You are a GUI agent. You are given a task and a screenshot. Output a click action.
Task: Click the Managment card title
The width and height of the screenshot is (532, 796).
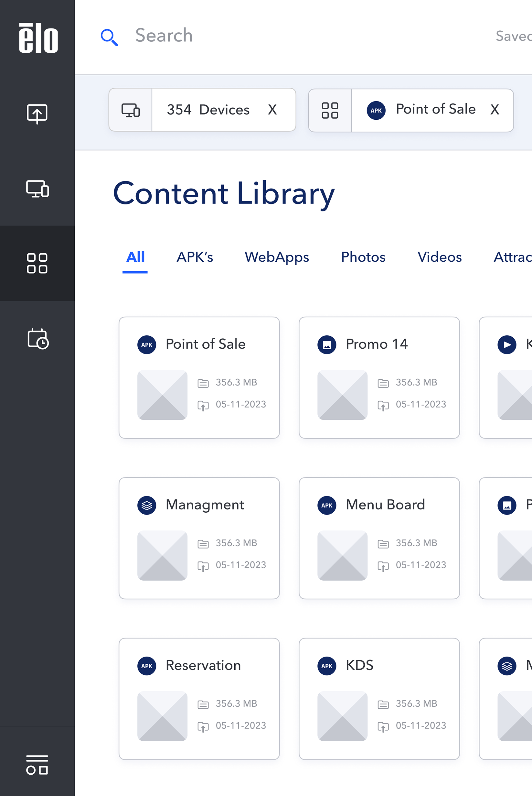205,505
